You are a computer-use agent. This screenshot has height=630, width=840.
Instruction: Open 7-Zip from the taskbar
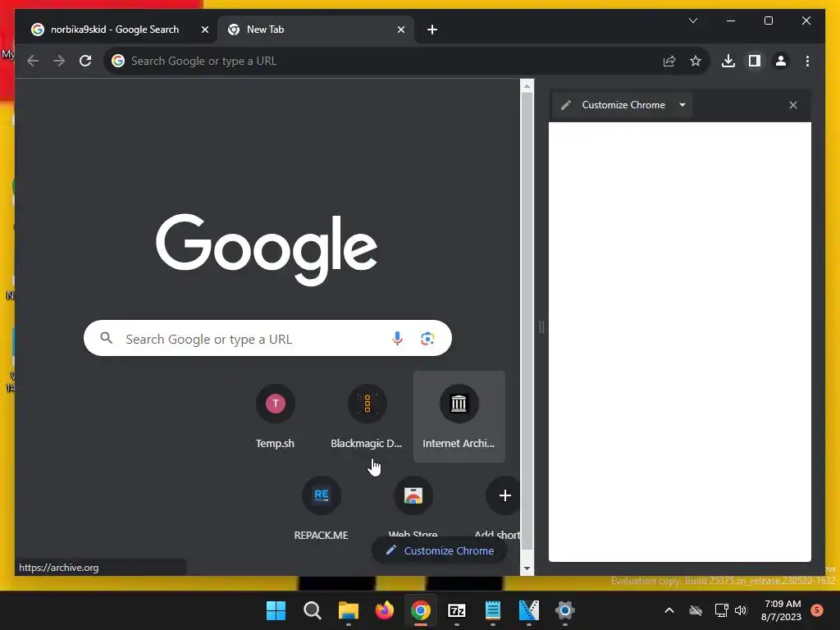pyautogui.click(x=456, y=610)
